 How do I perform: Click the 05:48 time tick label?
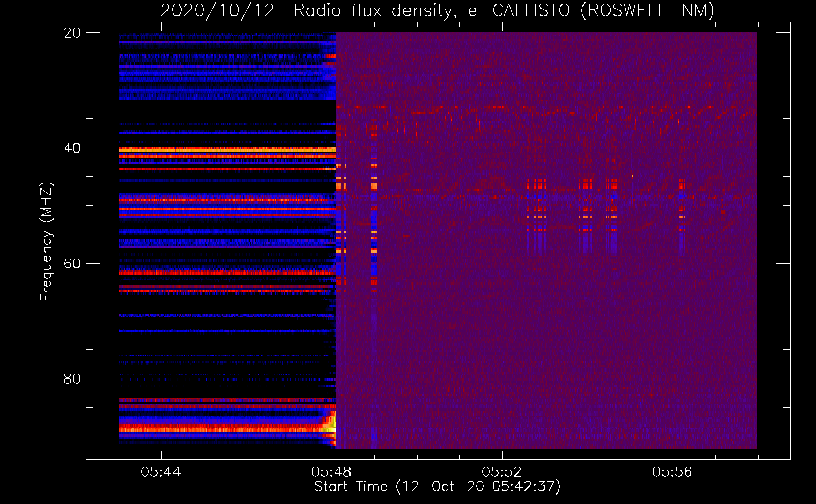coord(331,472)
